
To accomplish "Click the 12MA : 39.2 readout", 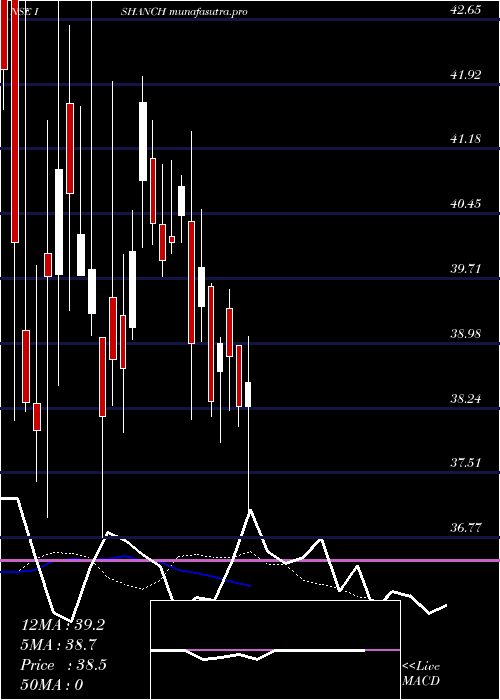I will 62,625.
